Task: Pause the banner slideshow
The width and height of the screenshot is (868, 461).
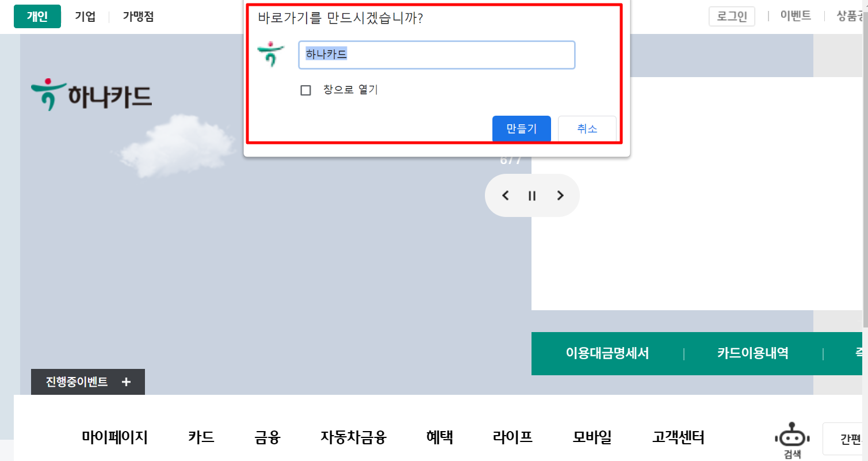Action: (532, 196)
